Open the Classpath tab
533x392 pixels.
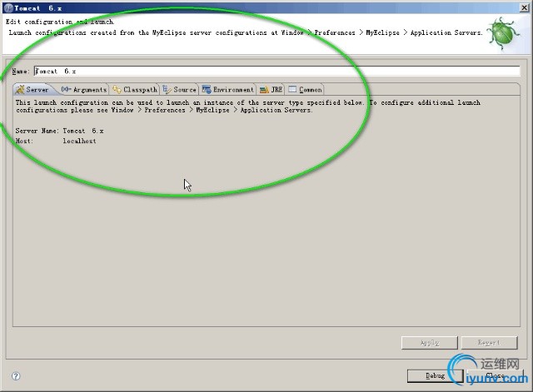click(135, 90)
